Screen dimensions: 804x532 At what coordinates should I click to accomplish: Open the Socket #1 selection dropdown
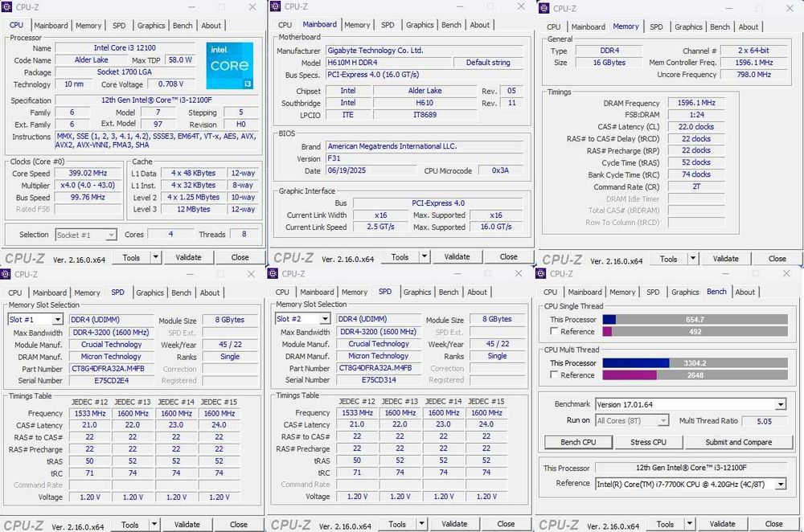click(x=86, y=235)
